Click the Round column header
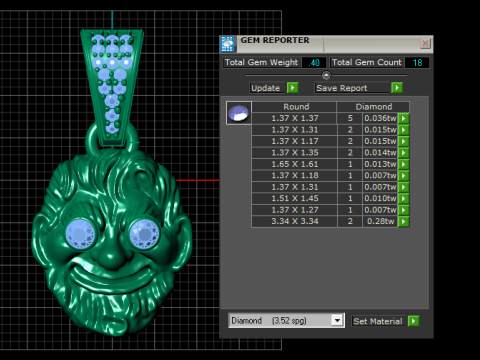The width and height of the screenshot is (480, 360). click(294, 107)
